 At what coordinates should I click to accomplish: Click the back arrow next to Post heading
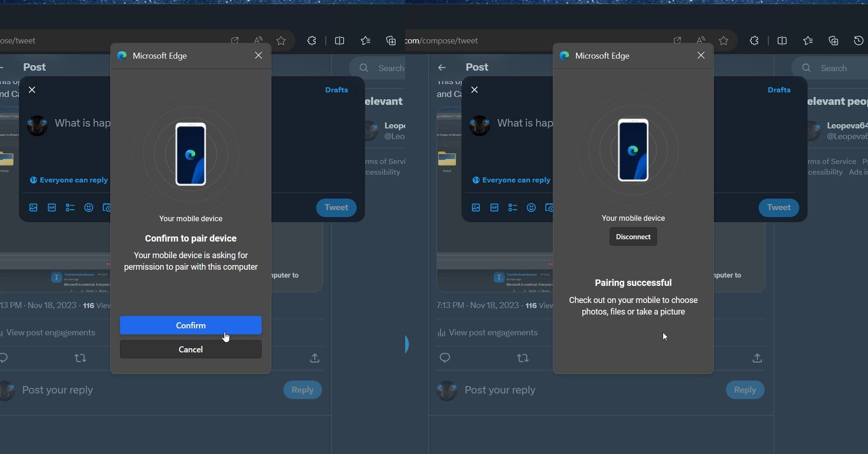(442, 67)
